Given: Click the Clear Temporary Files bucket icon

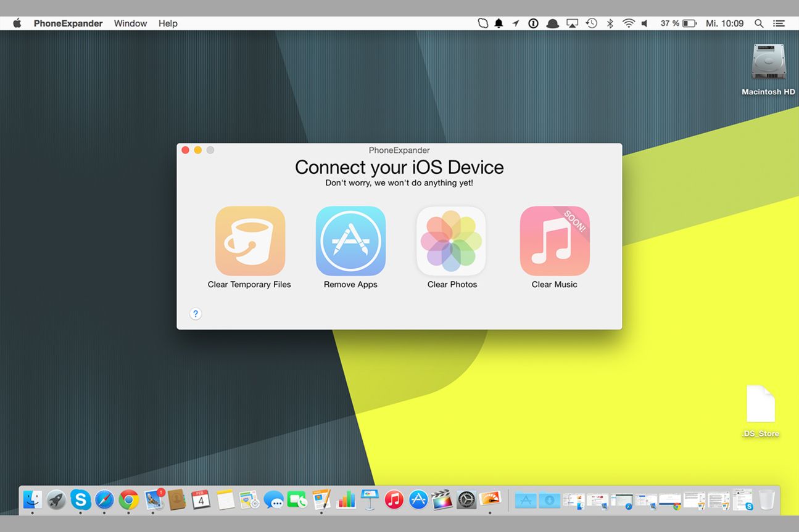Looking at the screenshot, I should 250,241.
